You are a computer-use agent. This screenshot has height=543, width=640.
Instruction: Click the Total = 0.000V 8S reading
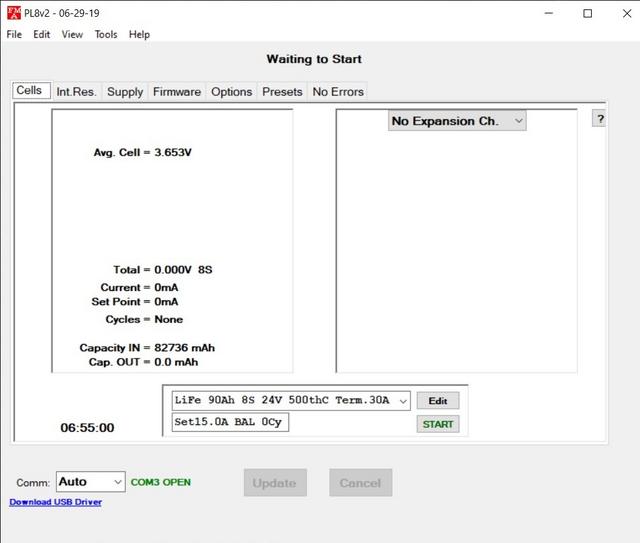point(163,270)
